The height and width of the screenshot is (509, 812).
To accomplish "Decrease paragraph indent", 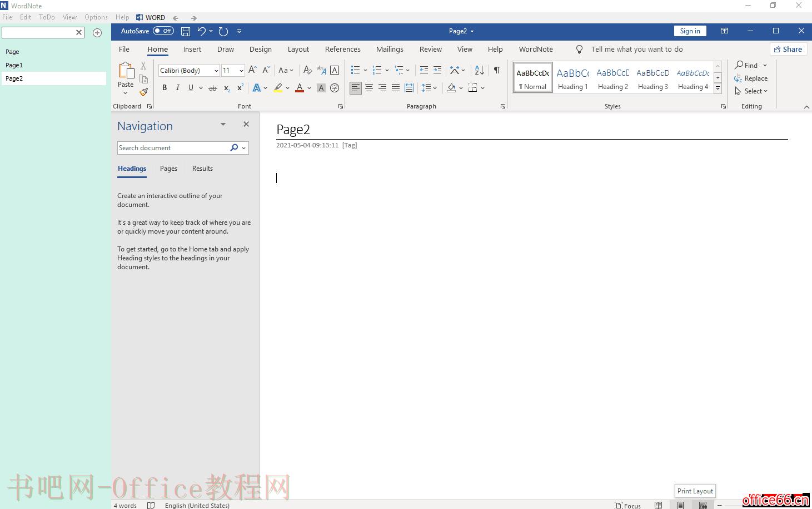I will (x=424, y=70).
